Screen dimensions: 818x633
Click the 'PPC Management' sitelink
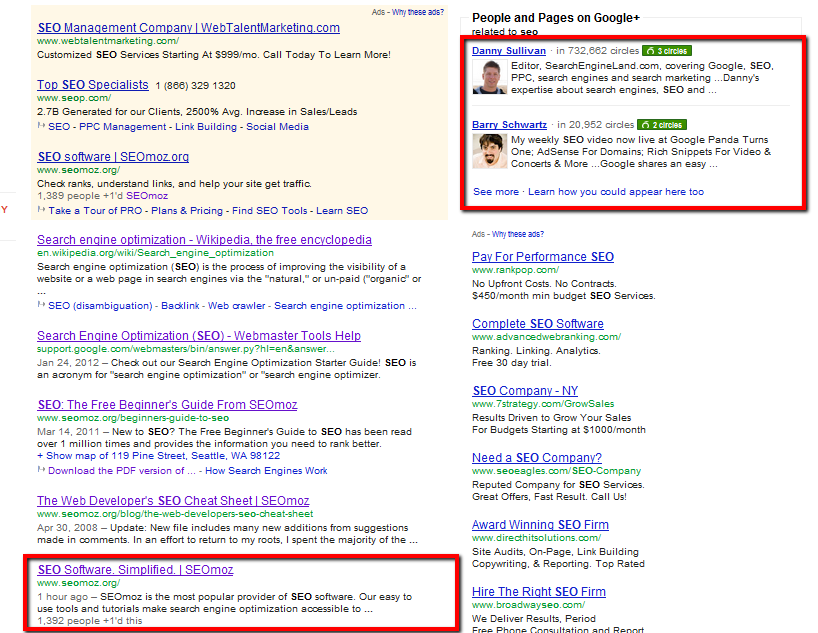(123, 127)
